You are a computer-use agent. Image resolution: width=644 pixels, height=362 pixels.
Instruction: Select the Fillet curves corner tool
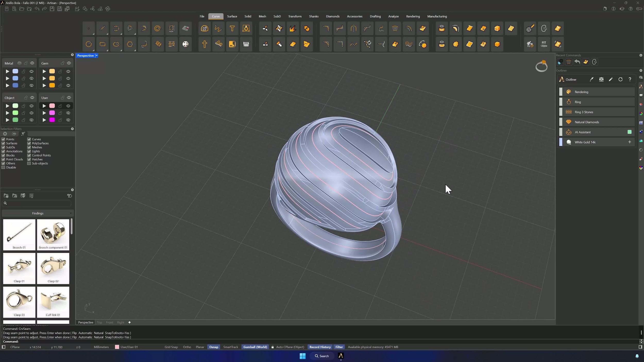pos(326,29)
